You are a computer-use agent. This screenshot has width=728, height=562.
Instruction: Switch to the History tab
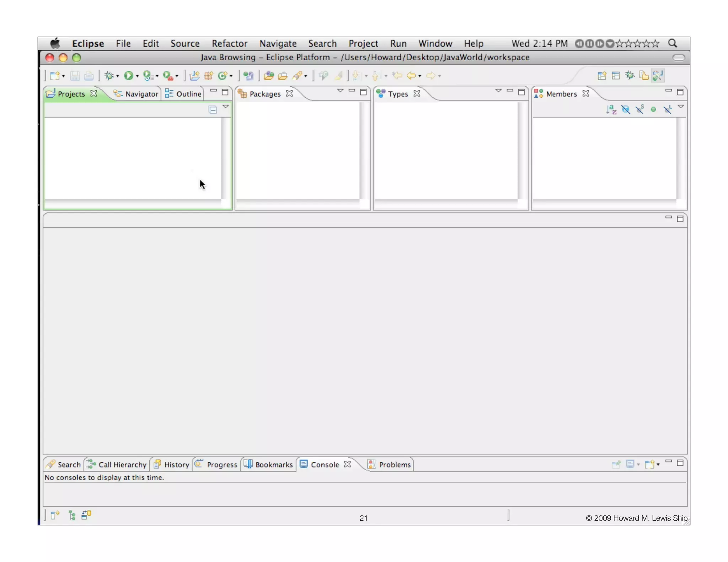(x=171, y=465)
